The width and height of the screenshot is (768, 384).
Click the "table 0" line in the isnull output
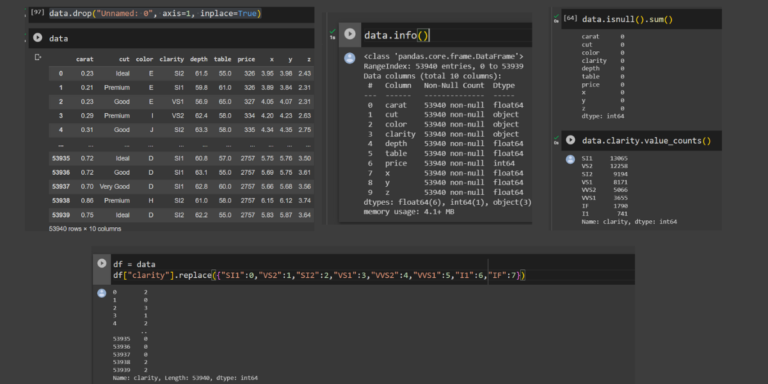pyautogui.click(x=602, y=76)
